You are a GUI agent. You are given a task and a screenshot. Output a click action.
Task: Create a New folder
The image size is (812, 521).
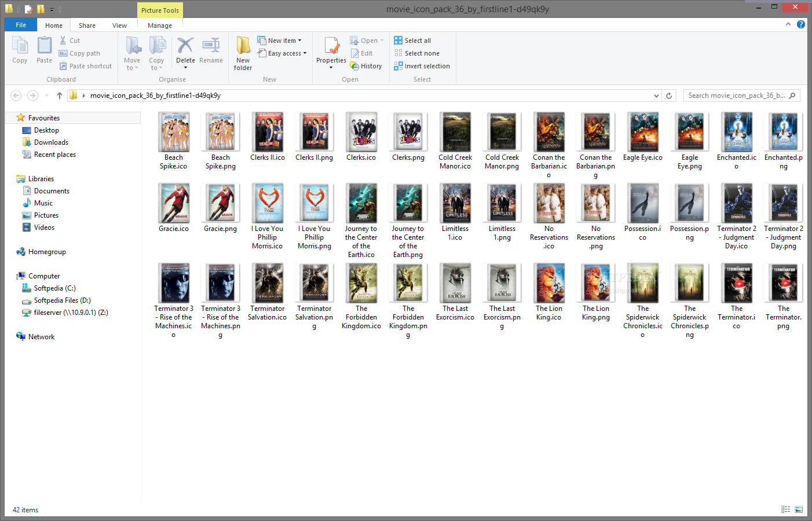pyautogui.click(x=243, y=53)
